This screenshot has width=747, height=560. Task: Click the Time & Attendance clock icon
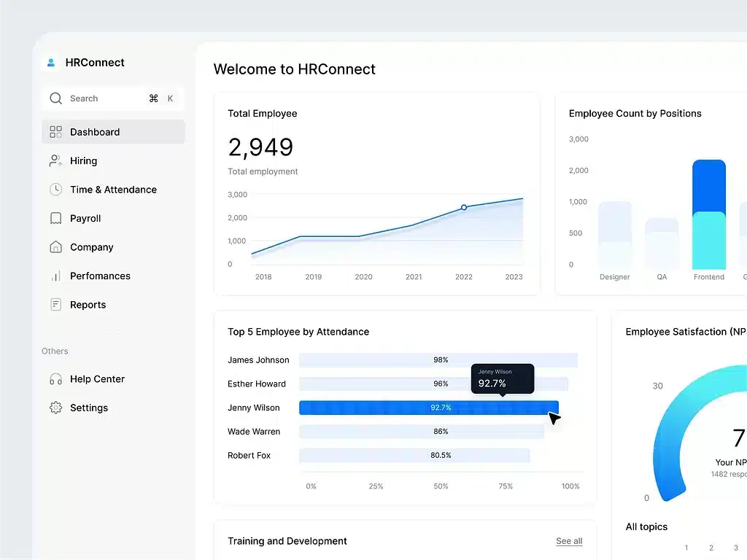(55, 190)
